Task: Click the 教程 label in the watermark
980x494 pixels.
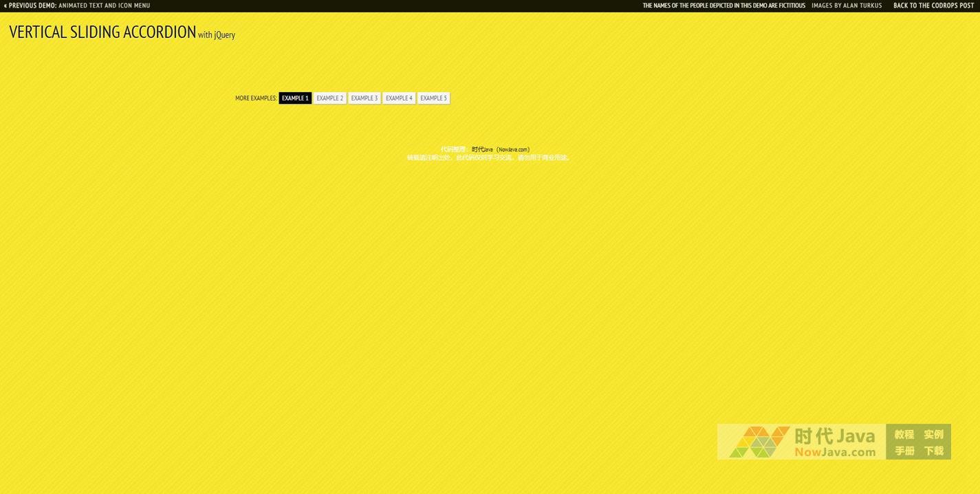Action: click(x=904, y=434)
